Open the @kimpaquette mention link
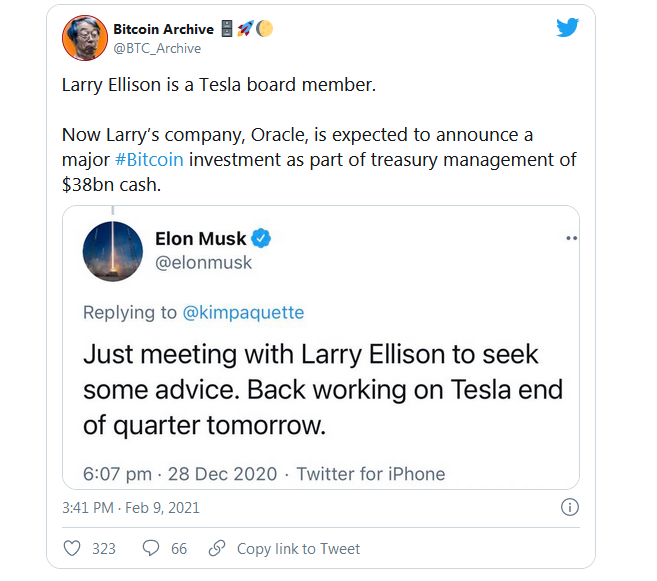This screenshot has height=581, width=657. [x=243, y=312]
